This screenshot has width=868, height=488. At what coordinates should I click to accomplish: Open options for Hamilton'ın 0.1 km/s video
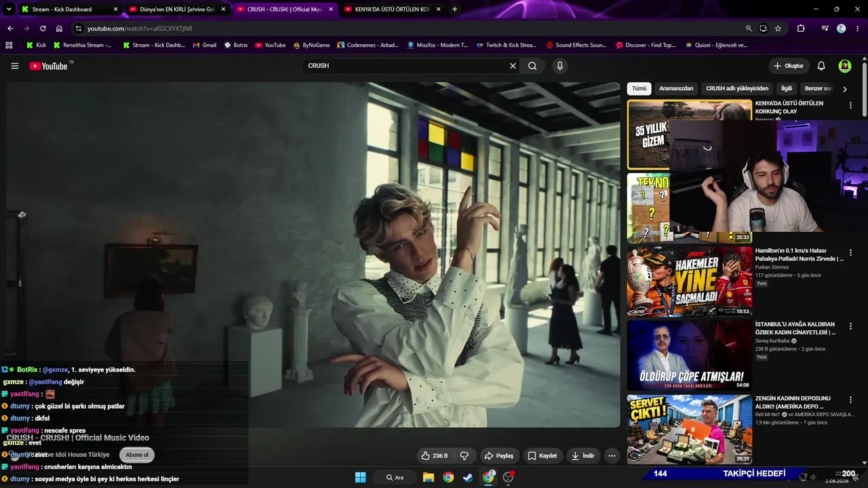[850, 253]
